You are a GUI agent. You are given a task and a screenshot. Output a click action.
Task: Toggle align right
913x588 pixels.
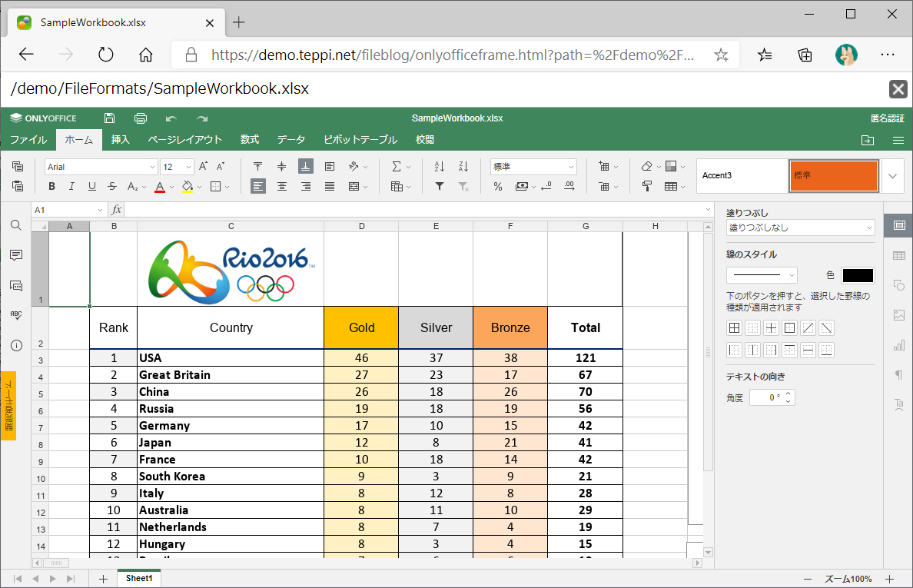click(306, 186)
